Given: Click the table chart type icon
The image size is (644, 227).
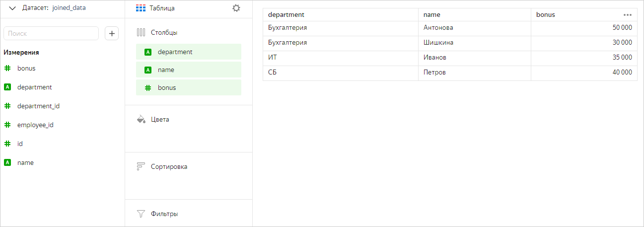Looking at the screenshot, I should tap(141, 8).
